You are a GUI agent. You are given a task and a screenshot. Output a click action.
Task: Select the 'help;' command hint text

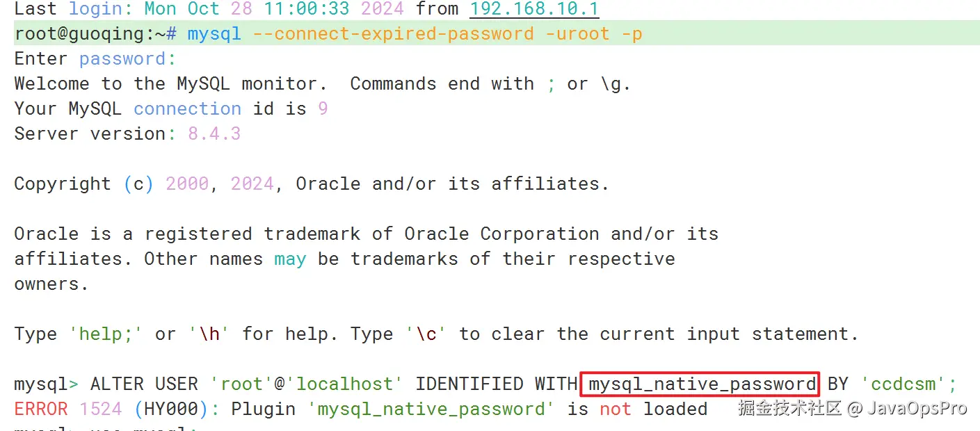pyautogui.click(x=106, y=334)
